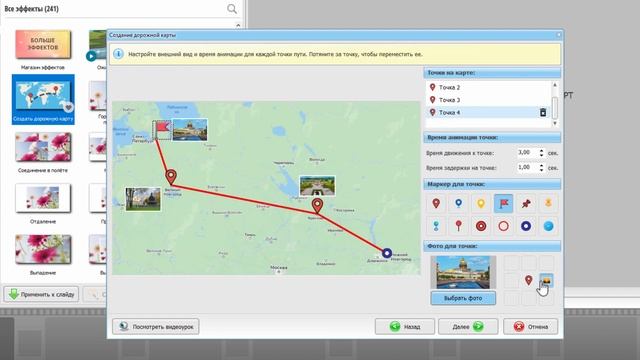The width and height of the screenshot is (640, 360).
Task: Decrease movement time with the down arrow
Action: coord(542,155)
